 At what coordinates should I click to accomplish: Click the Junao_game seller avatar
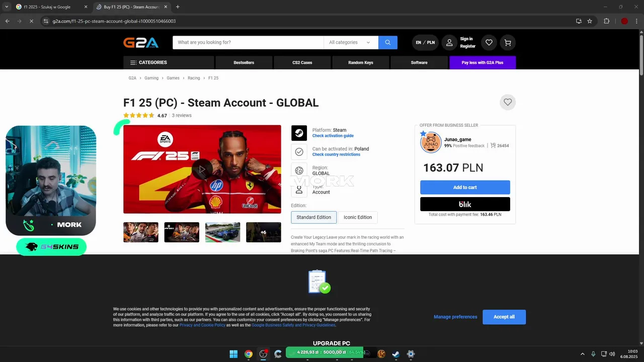pos(431,142)
